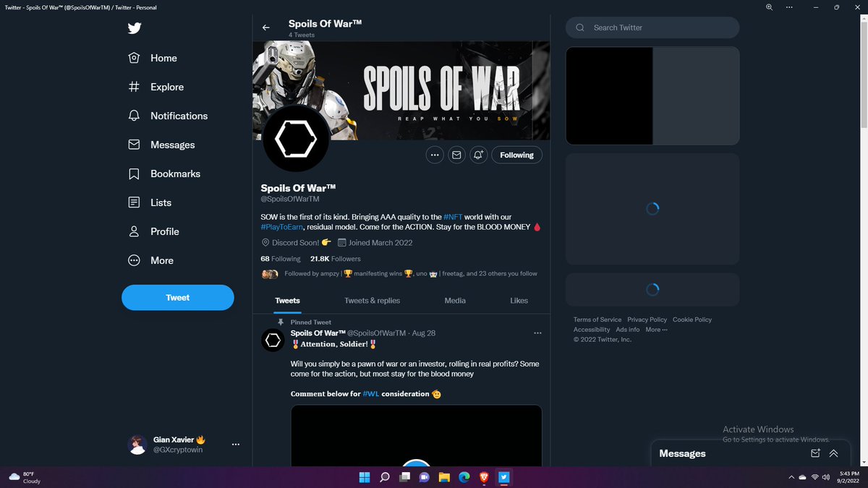Viewport: 868px width, 488px height.
Task: Switch to the Media tab
Action: click(x=455, y=301)
